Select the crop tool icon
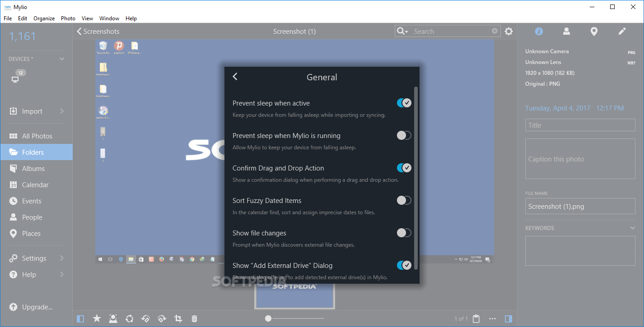Screen dimensions: 644x327 click(178, 319)
